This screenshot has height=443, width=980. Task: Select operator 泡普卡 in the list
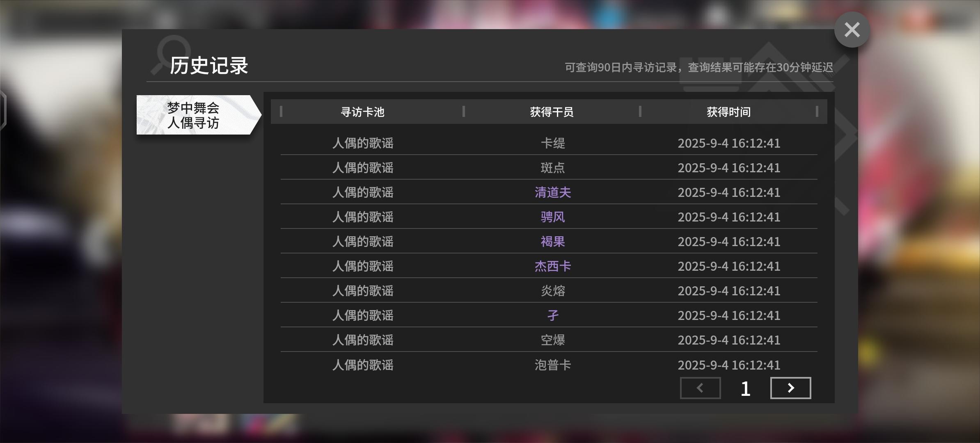pyautogui.click(x=553, y=365)
